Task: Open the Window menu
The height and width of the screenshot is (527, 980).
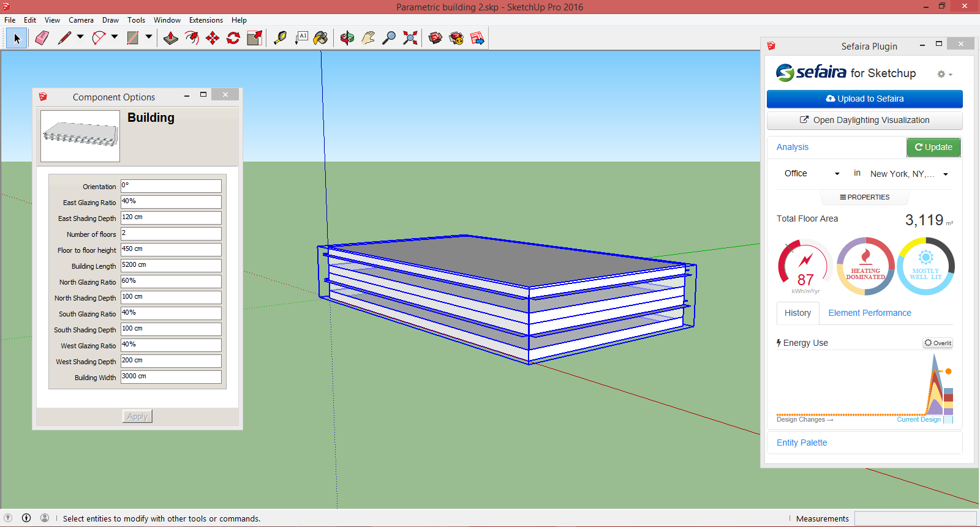Action: 167,20
